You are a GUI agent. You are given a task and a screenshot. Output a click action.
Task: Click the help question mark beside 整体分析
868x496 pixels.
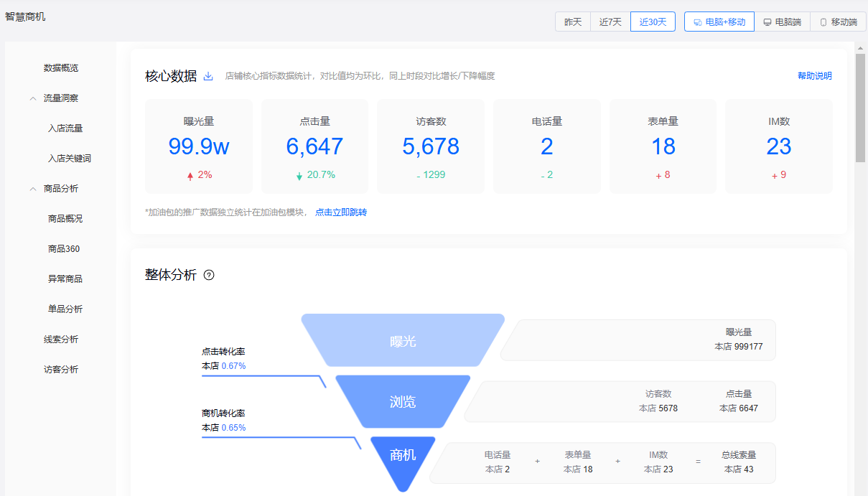click(x=209, y=275)
